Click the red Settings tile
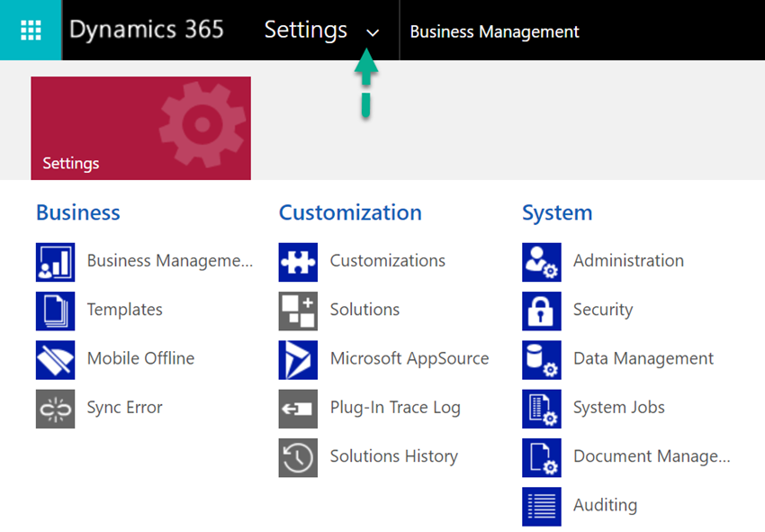This screenshot has height=532, width=765. tap(140, 128)
